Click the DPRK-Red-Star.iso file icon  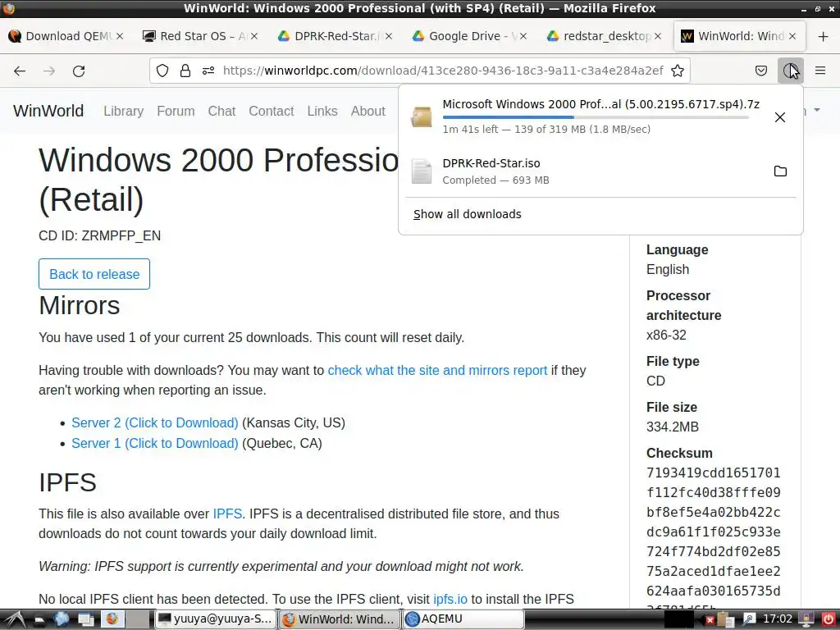[421, 171]
